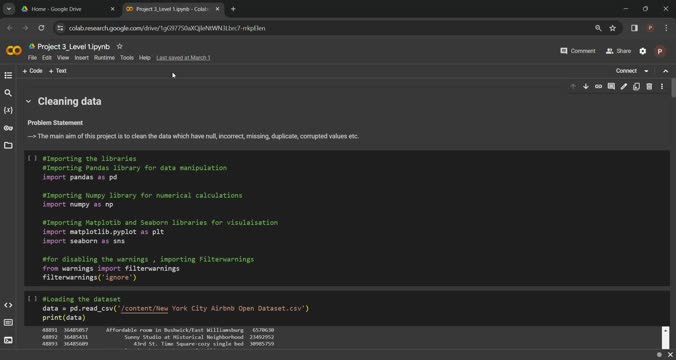Viewport: 676px width, 360px height.
Task: Click the Delete cell trash icon
Action: tap(649, 87)
